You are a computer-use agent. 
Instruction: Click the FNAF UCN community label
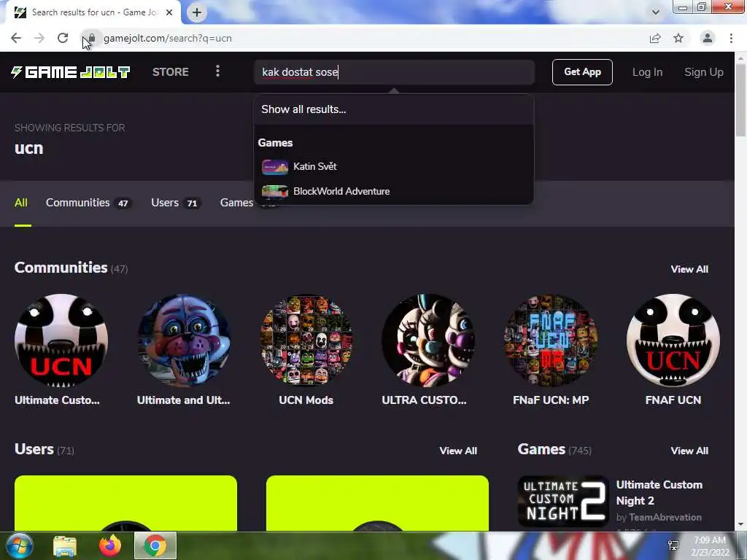tap(673, 400)
